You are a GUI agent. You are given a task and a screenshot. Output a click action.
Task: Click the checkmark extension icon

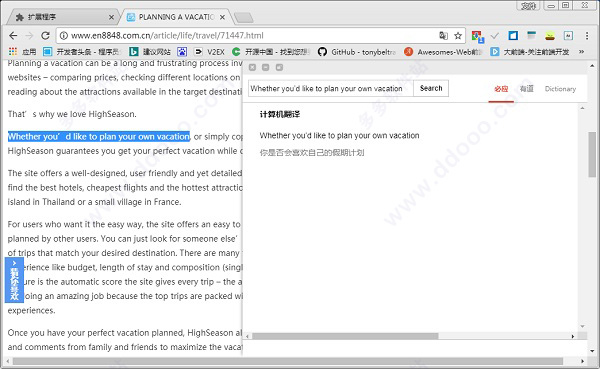(x=495, y=36)
